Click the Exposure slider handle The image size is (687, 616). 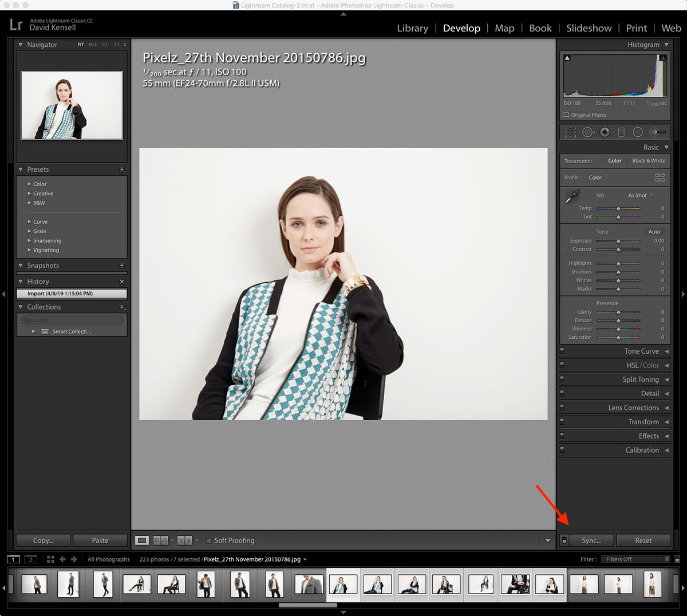(618, 241)
